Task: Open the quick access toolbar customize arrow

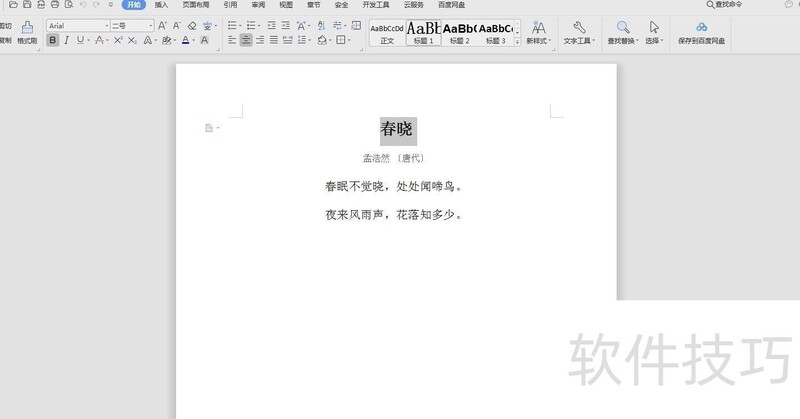Action: (x=111, y=5)
